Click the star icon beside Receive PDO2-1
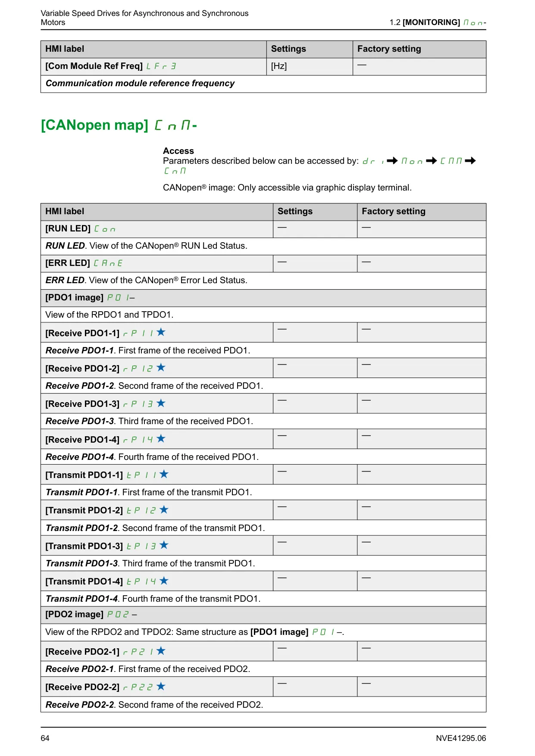Image resolution: width=535 pixels, height=756 pixels. coord(161,651)
